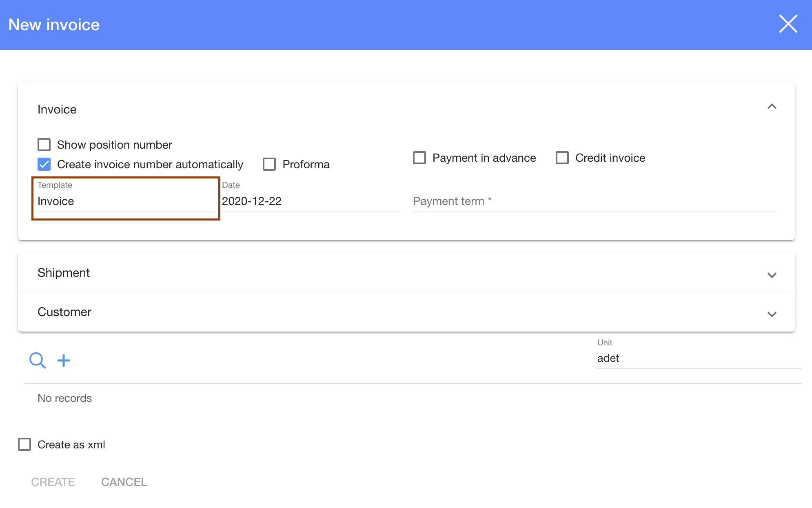Open the Unit field showing adet
Viewport: 812px width, 508px height.
(699, 358)
